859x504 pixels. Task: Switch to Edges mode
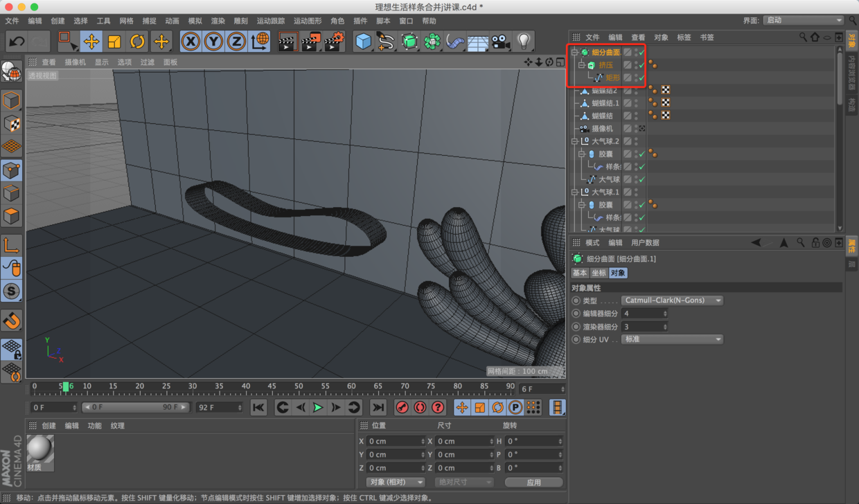pos(11,192)
